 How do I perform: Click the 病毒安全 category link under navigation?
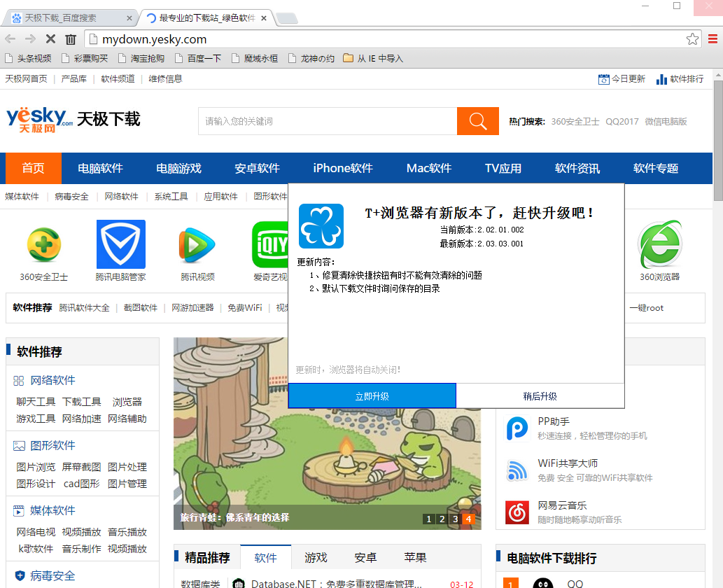pyautogui.click(x=71, y=197)
